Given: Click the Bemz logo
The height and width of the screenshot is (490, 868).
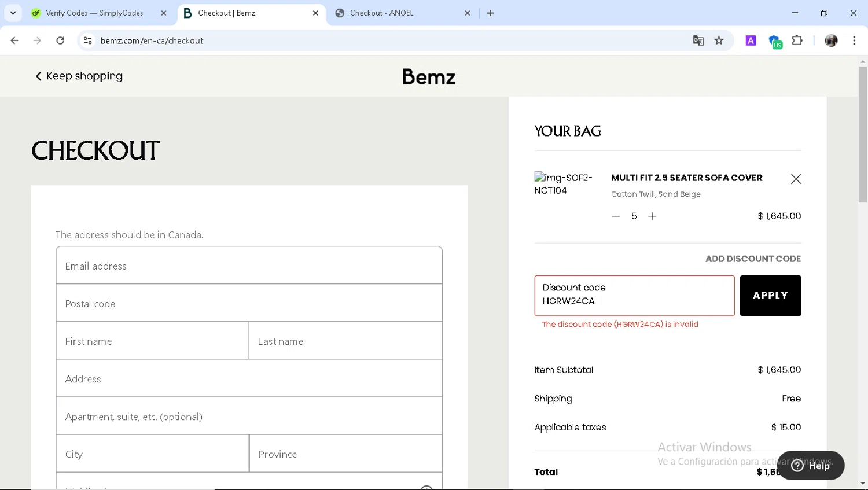Looking at the screenshot, I should (429, 76).
